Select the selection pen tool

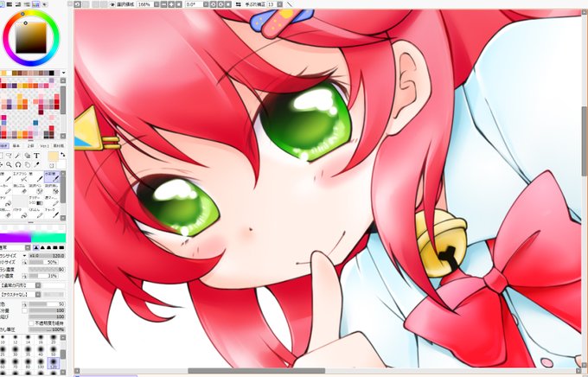tap(36, 188)
